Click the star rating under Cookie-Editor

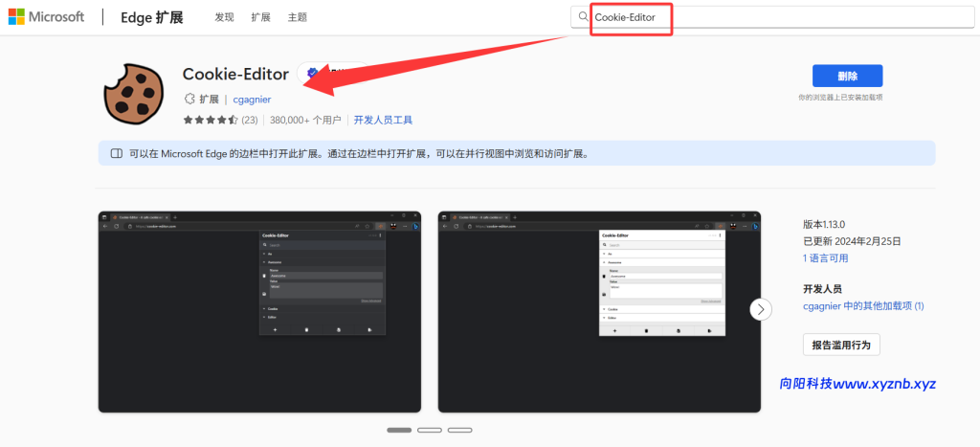(210, 121)
